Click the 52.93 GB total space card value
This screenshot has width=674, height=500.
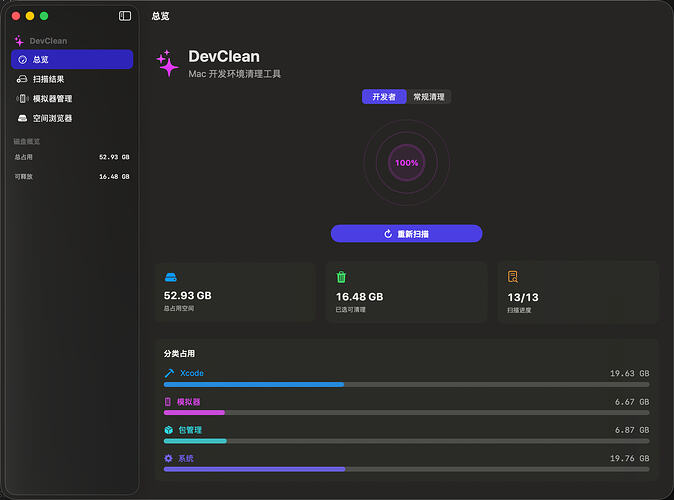coord(187,296)
